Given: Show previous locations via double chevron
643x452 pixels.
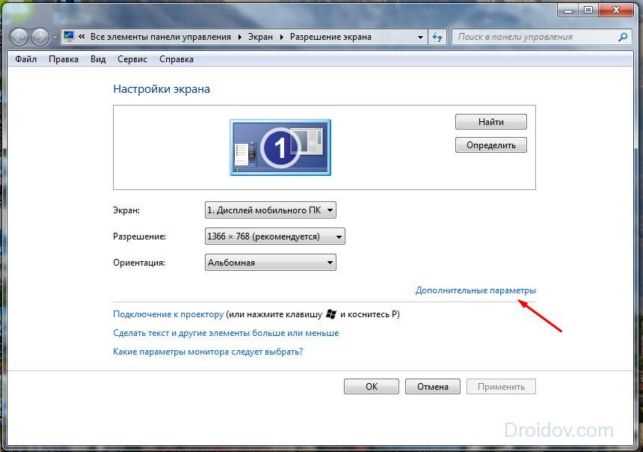Looking at the screenshot, I should point(81,37).
